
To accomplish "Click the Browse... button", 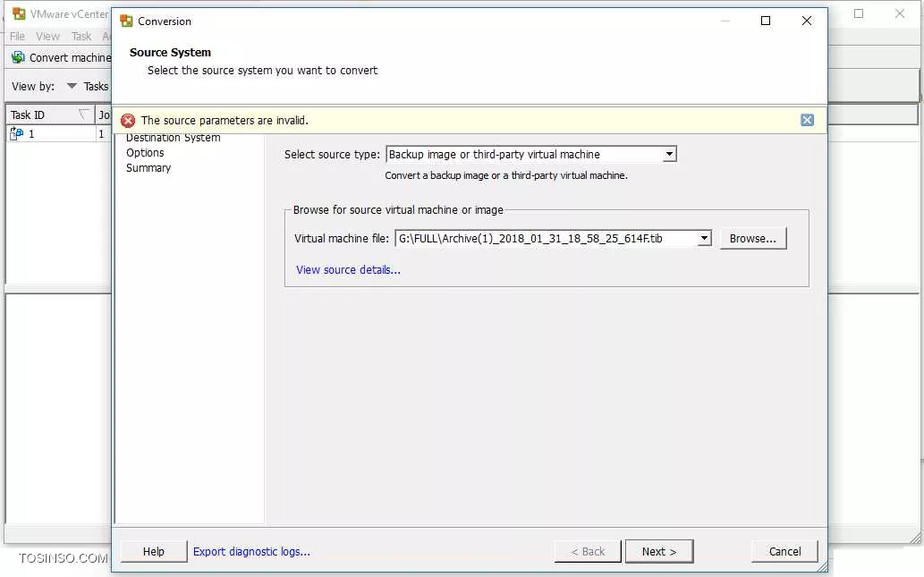I will click(x=752, y=239).
